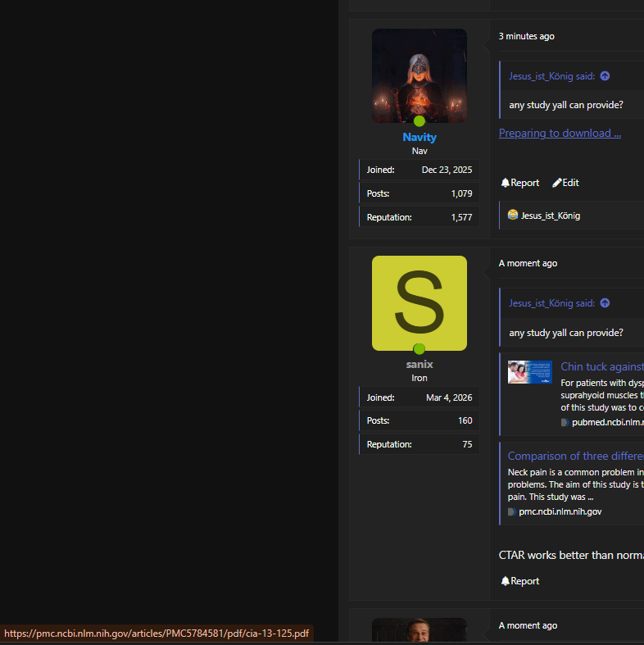The width and height of the screenshot is (644, 645).
Task: Open the 'Chin tuck against' article link
Action: tap(602, 366)
